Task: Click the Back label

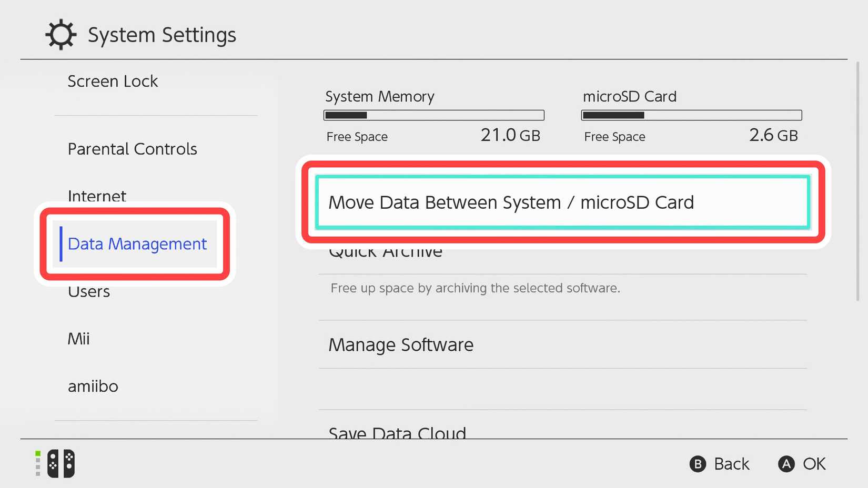Action: click(x=731, y=464)
